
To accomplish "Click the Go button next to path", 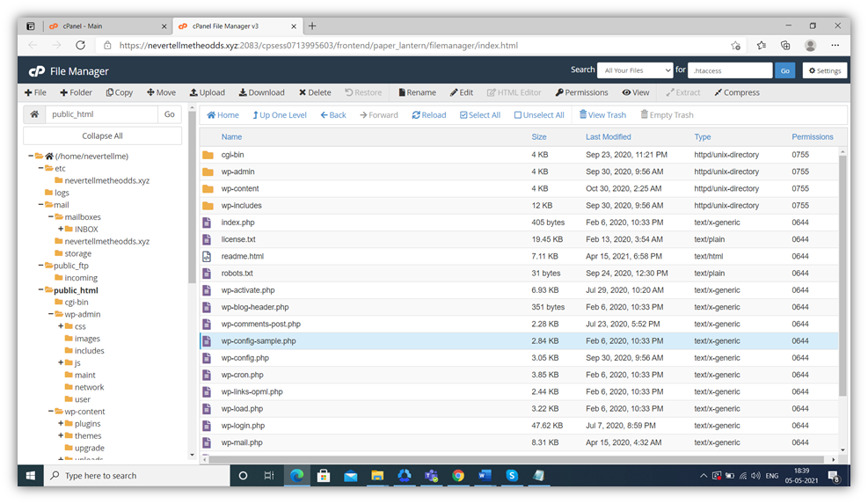I will click(170, 114).
